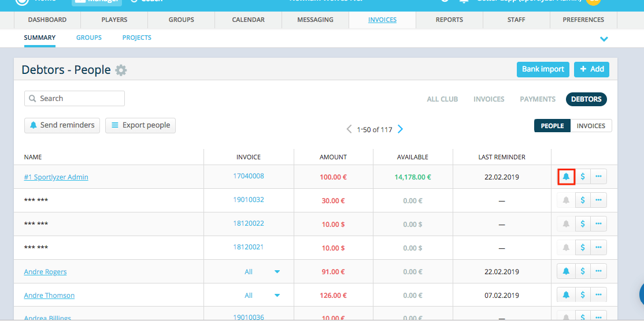
Task: Click dollar icon for Andre Rogers
Action: (582, 271)
